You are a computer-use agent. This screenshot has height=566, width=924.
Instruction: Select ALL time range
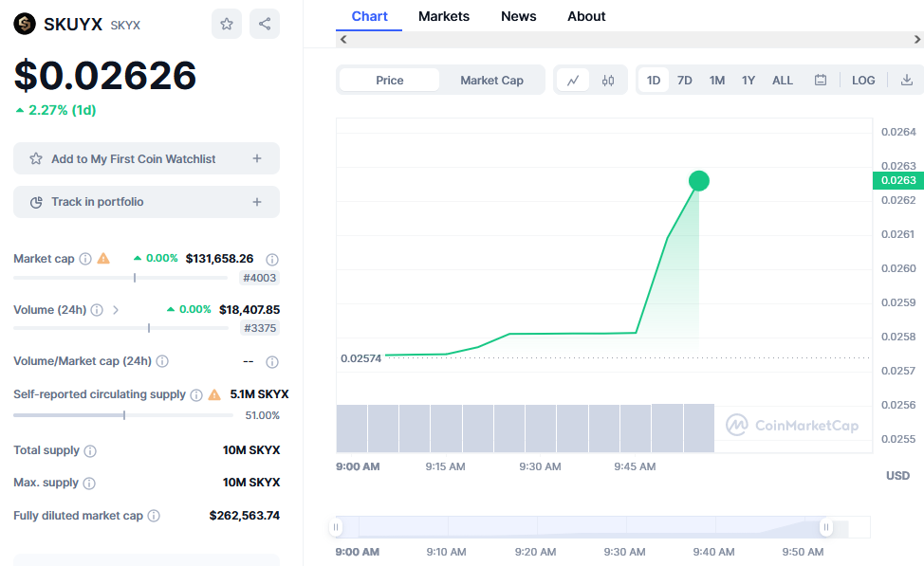pos(783,80)
